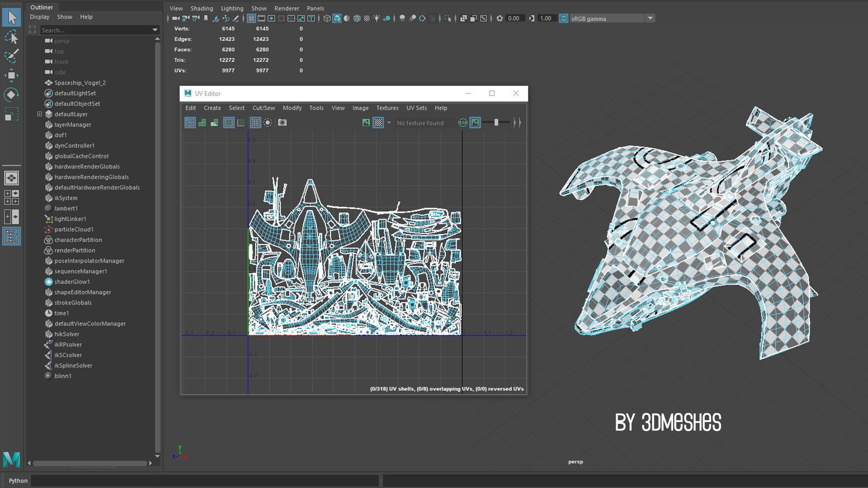Toggle Outliner panel layout icon
The width and height of the screenshot is (868, 488).
click(x=11, y=236)
